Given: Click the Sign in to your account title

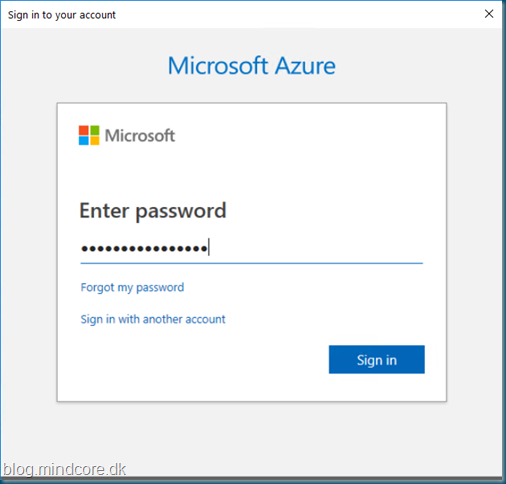Looking at the screenshot, I should [62, 15].
